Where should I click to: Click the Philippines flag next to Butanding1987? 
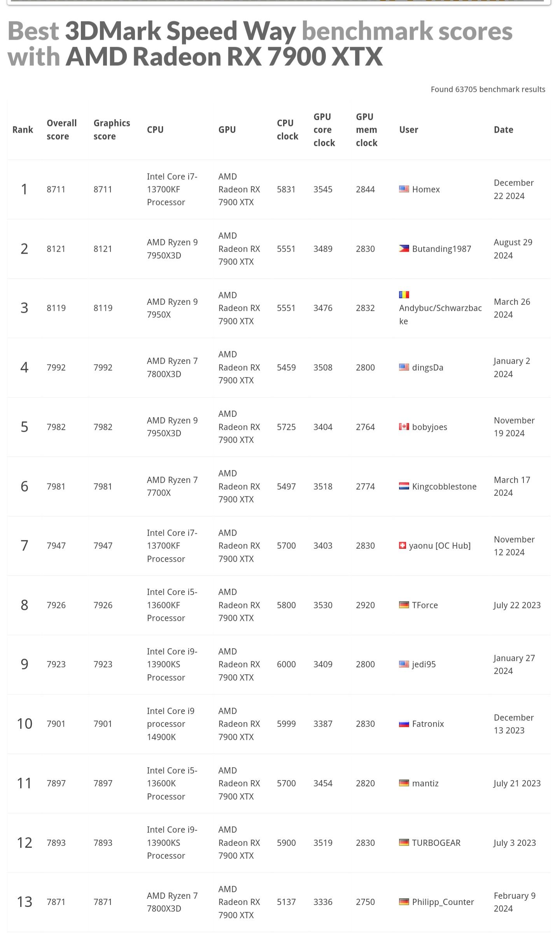[x=404, y=249]
